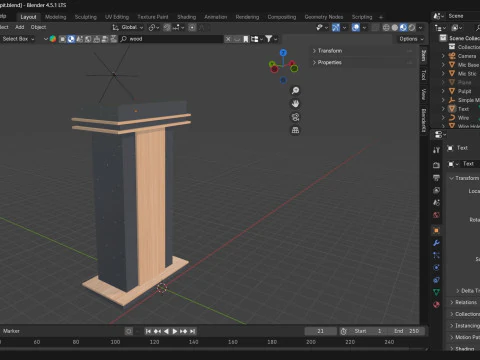Viewport: 480px width, 360px height.
Task: Open the Physics properties tab icon
Action: [436, 268]
